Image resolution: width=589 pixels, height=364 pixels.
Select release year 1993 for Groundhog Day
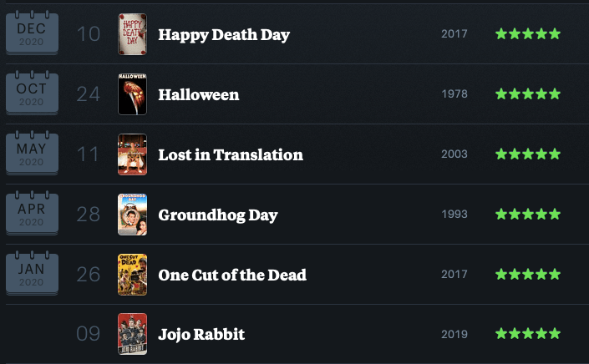click(x=454, y=214)
